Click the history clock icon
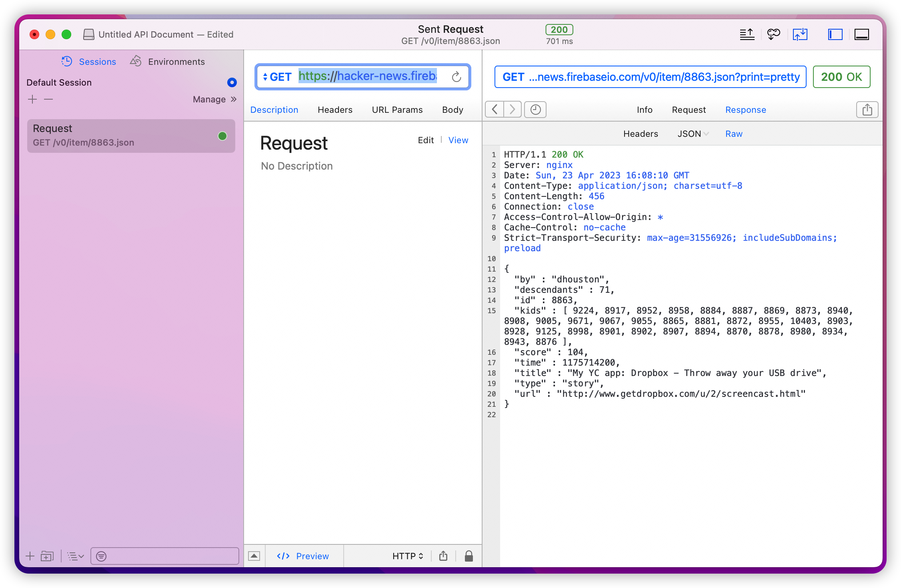The width and height of the screenshot is (901, 588). tap(535, 110)
